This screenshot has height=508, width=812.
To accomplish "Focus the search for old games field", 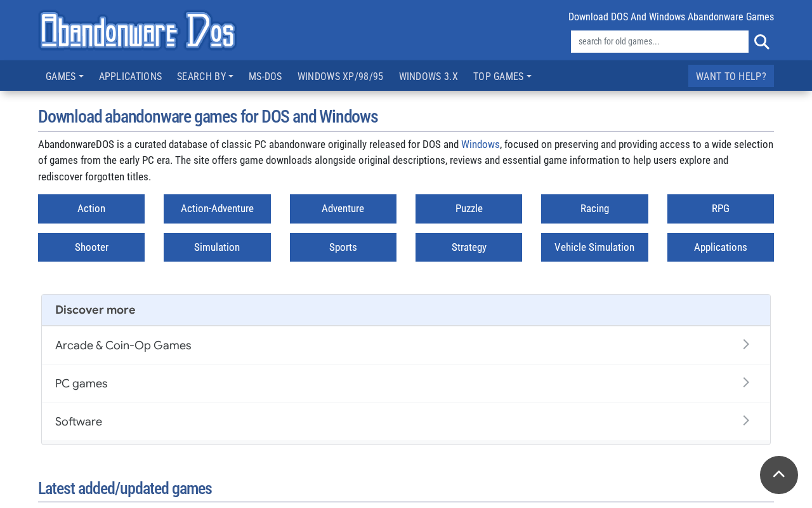I will tap(660, 42).
